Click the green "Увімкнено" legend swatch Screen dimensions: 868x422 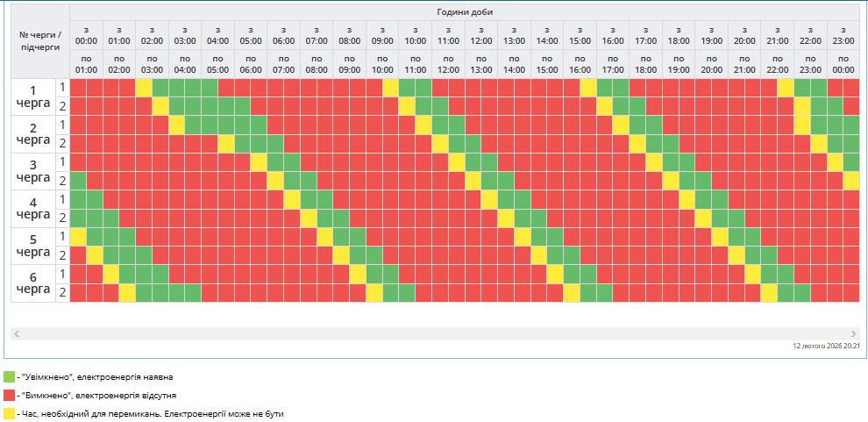(x=9, y=376)
